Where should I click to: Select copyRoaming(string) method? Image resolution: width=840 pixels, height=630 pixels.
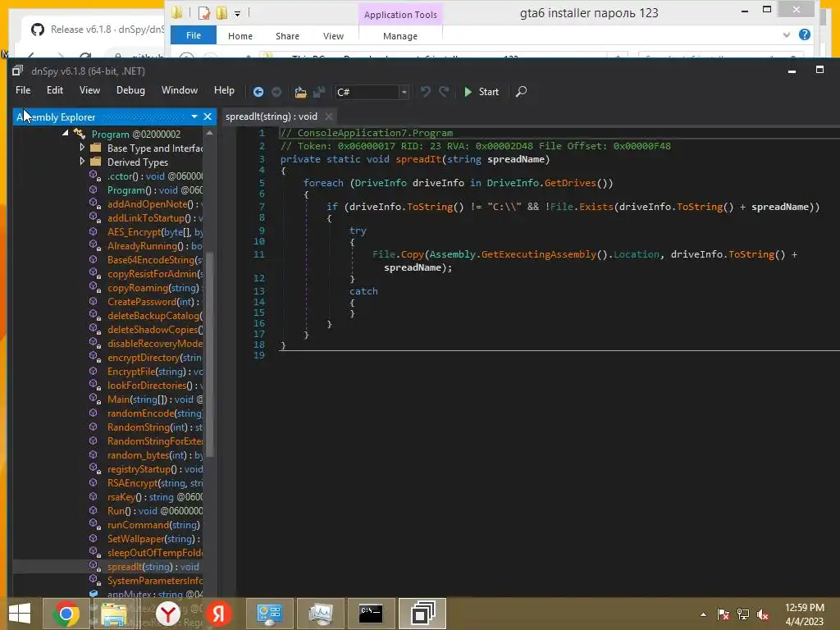(153, 288)
